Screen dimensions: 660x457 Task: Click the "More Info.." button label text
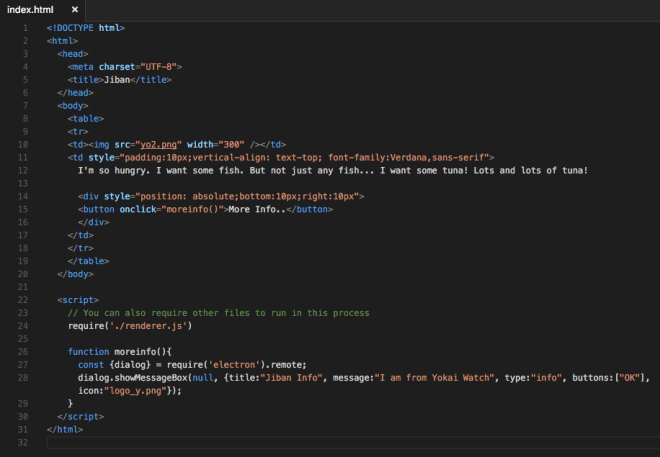coord(257,210)
